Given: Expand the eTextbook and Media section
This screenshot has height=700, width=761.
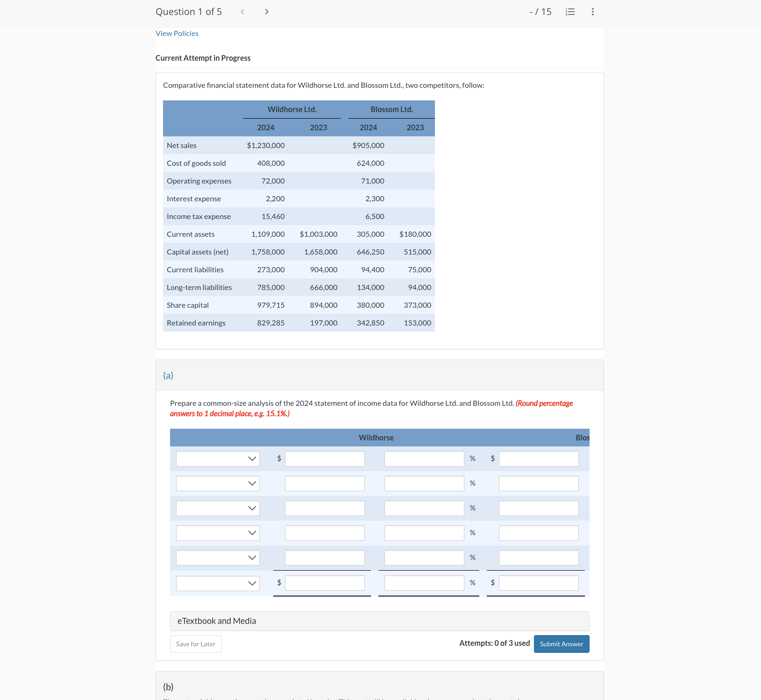Looking at the screenshot, I should 216,621.
